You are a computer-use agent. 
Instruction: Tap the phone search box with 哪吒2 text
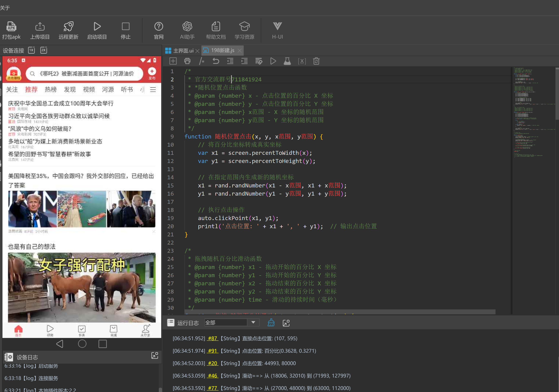[x=84, y=73]
